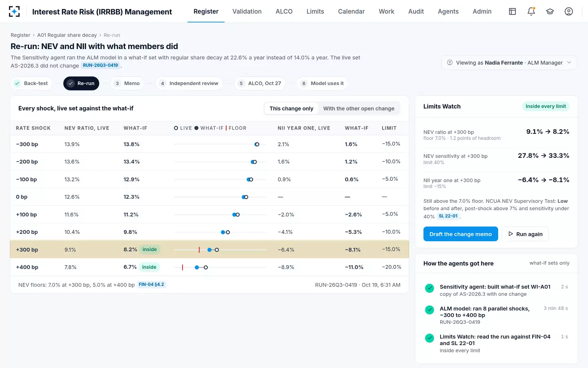Go to the Validation tab
This screenshot has width=588, height=368.
point(247,11)
